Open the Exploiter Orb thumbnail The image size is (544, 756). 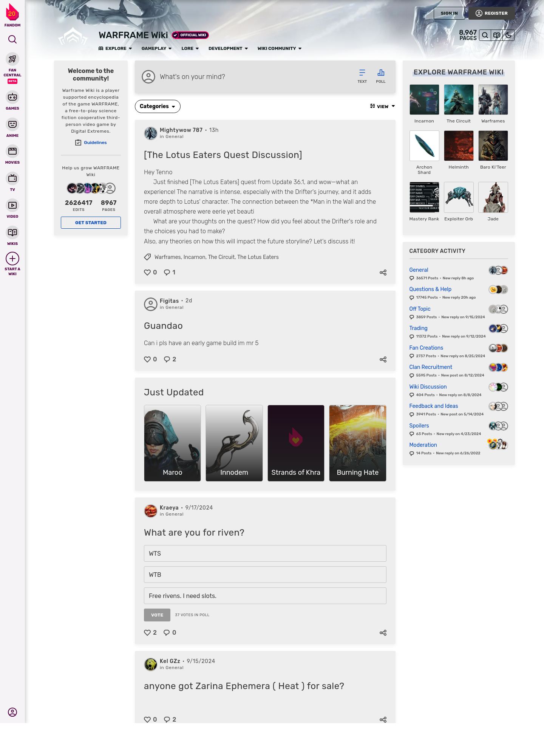coord(459,197)
